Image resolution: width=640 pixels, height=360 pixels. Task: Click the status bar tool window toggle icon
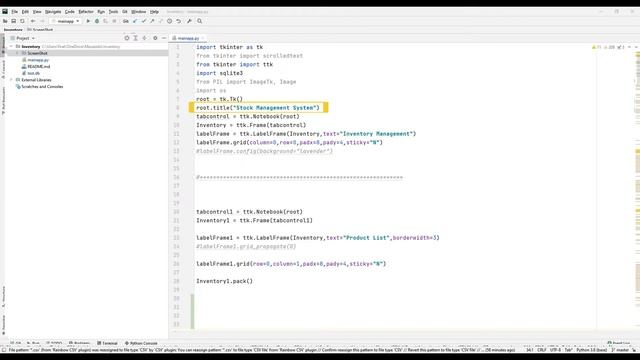4,350
